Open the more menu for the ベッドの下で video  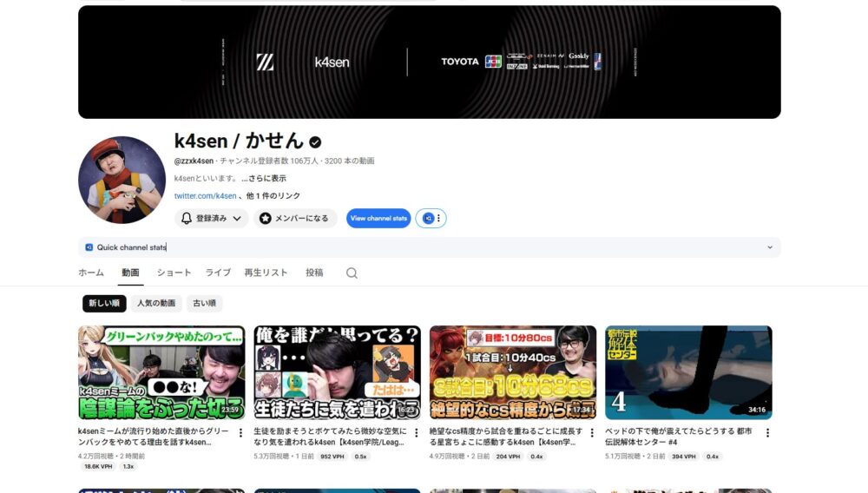coord(767,433)
